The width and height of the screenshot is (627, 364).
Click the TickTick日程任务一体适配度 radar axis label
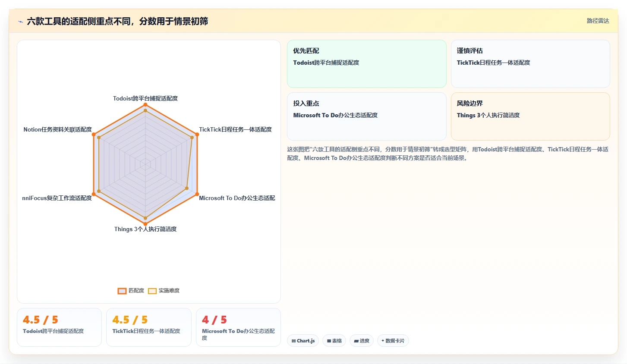(235, 129)
